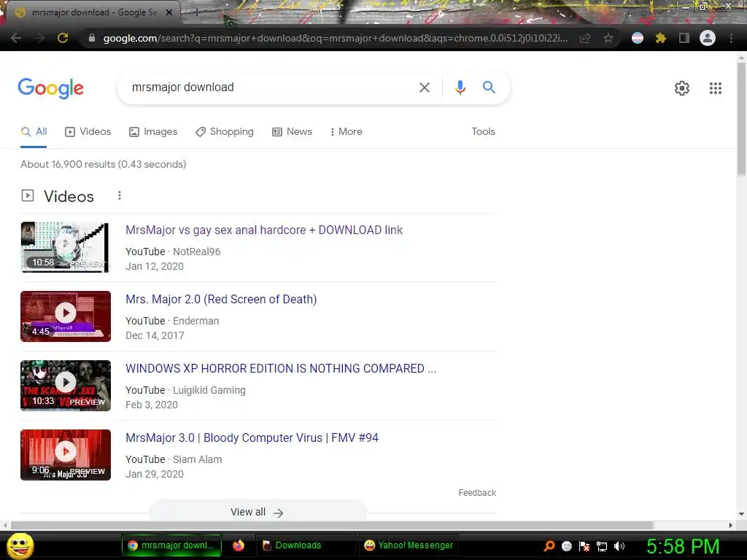This screenshot has height=560, width=747.
Task: Click the round white tray icon
Action: tap(566, 546)
